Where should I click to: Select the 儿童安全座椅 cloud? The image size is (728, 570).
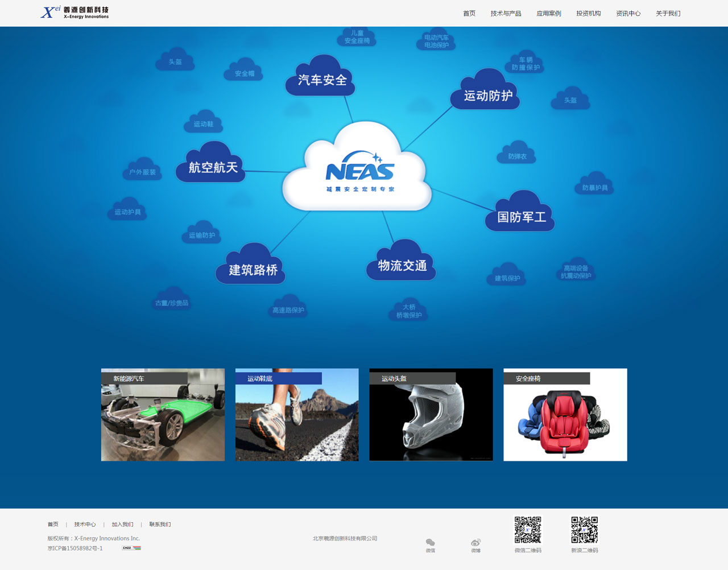[357, 36]
